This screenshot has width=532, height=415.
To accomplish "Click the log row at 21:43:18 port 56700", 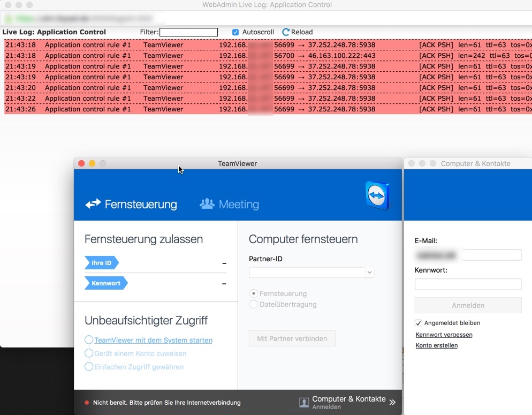I will [x=268, y=55].
